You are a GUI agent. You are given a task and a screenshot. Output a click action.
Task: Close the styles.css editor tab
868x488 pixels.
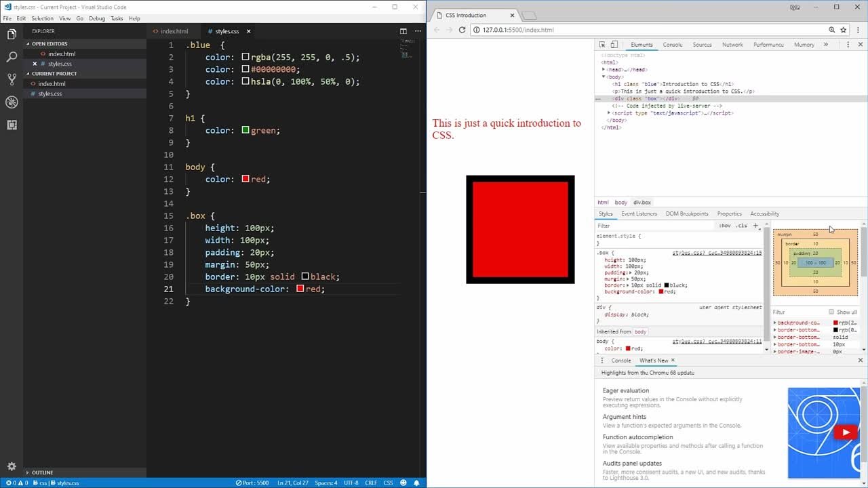249,31
